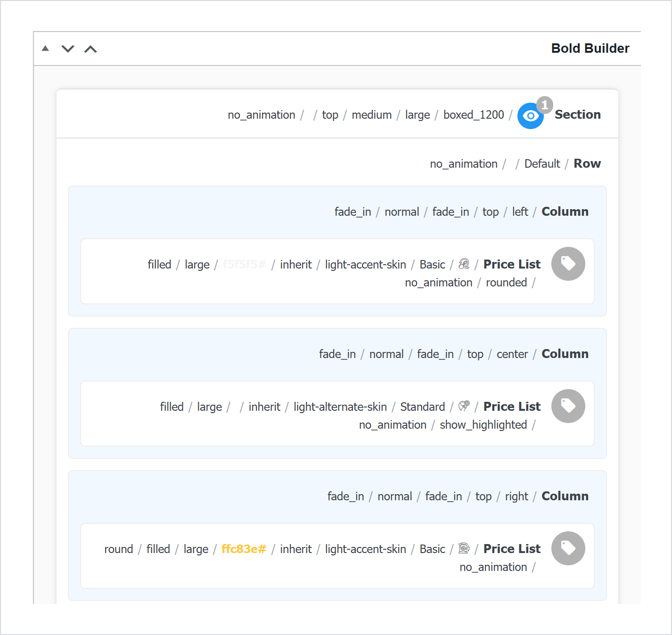Click 'light-alternate-skin' in second Price List
Viewport: 672px width, 635px height.
[x=340, y=407]
